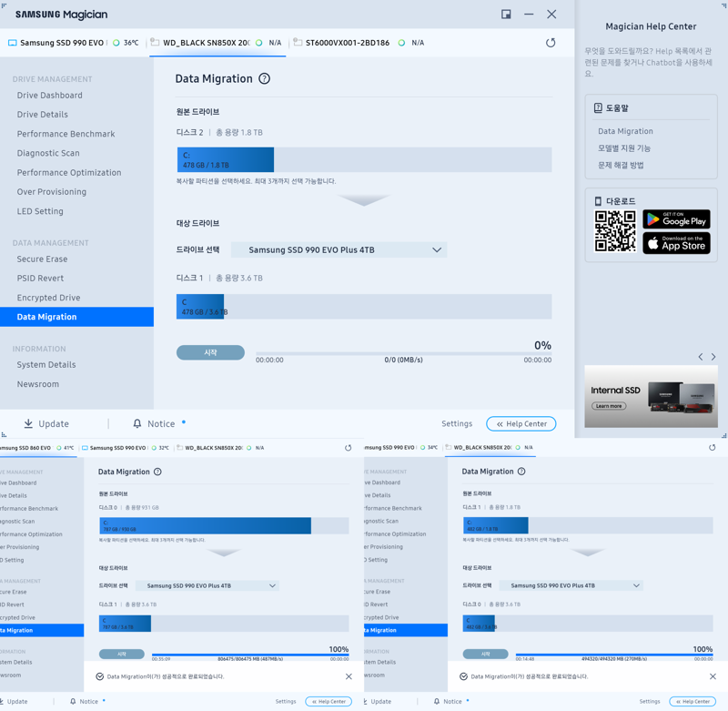Select the Samsung SSD 990 EVO tab showing 36℃
The width and height of the screenshot is (728, 711).
coord(74,43)
